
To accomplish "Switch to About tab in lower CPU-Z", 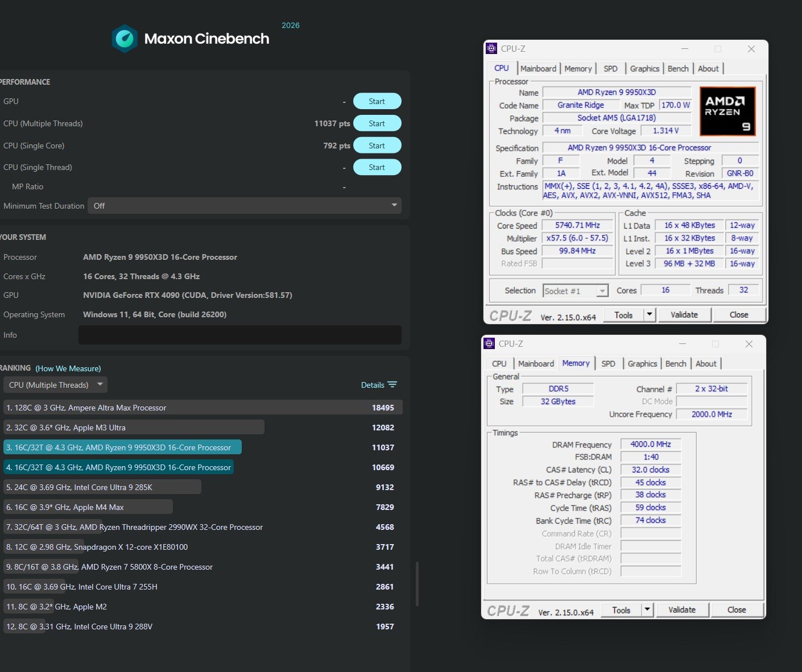I will coord(706,364).
